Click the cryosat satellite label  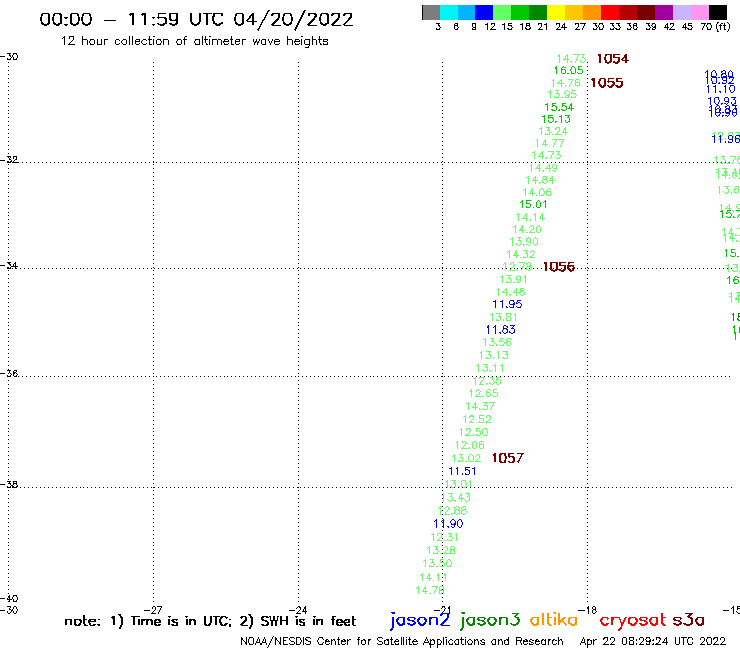pos(632,620)
